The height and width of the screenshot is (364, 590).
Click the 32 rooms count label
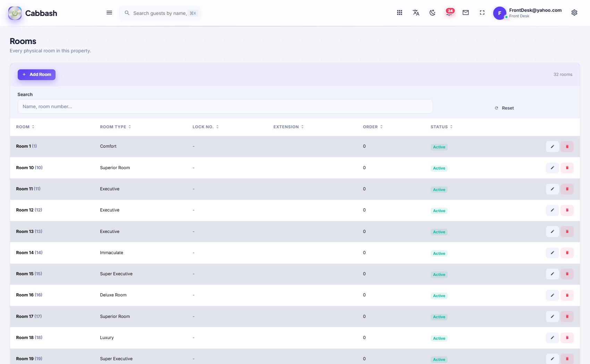click(563, 75)
